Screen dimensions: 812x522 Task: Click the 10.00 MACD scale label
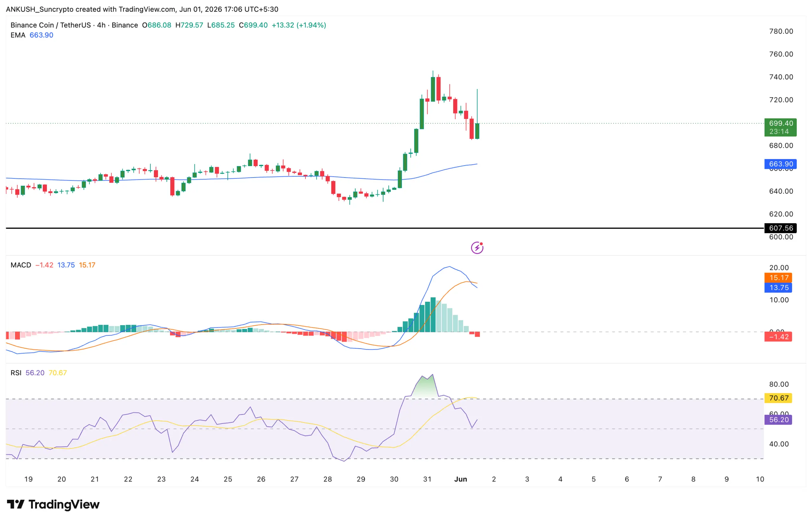pos(779,300)
